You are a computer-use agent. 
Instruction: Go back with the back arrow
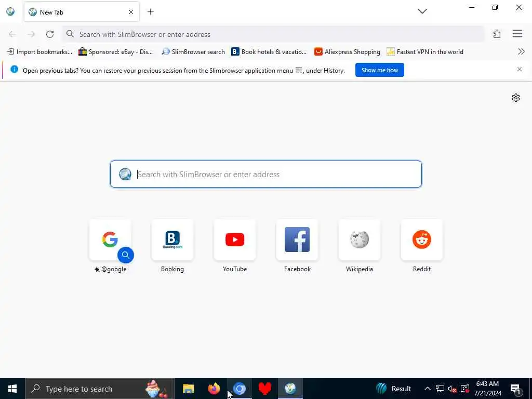(x=12, y=34)
